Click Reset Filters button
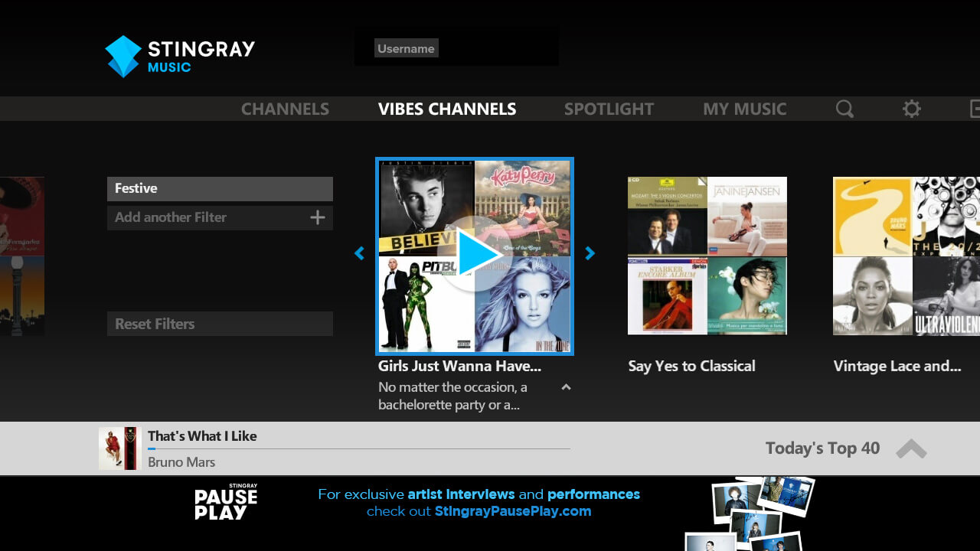This screenshot has height=551, width=980. [x=220, y=324]
